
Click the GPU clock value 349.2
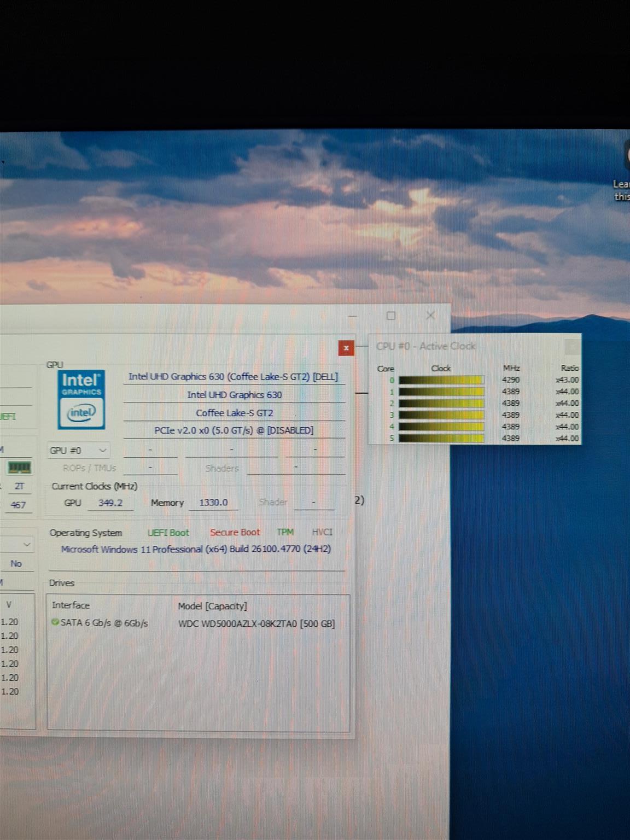[110, 503]
